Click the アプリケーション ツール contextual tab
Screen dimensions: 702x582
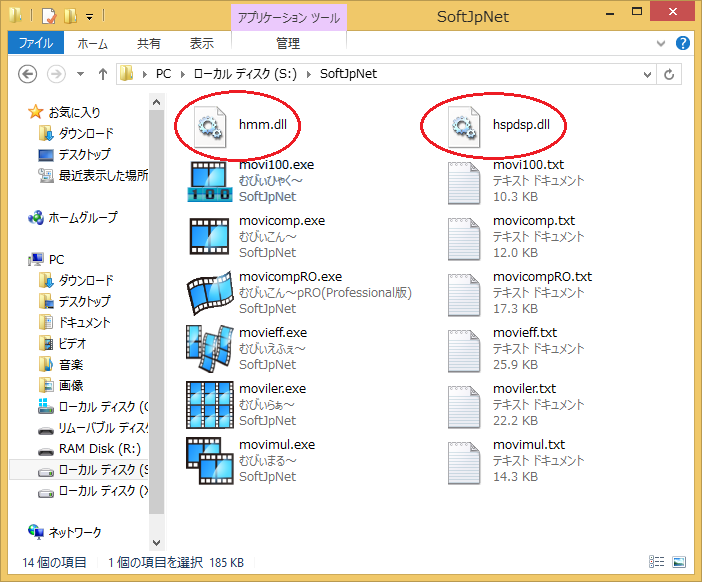(289, 18)
